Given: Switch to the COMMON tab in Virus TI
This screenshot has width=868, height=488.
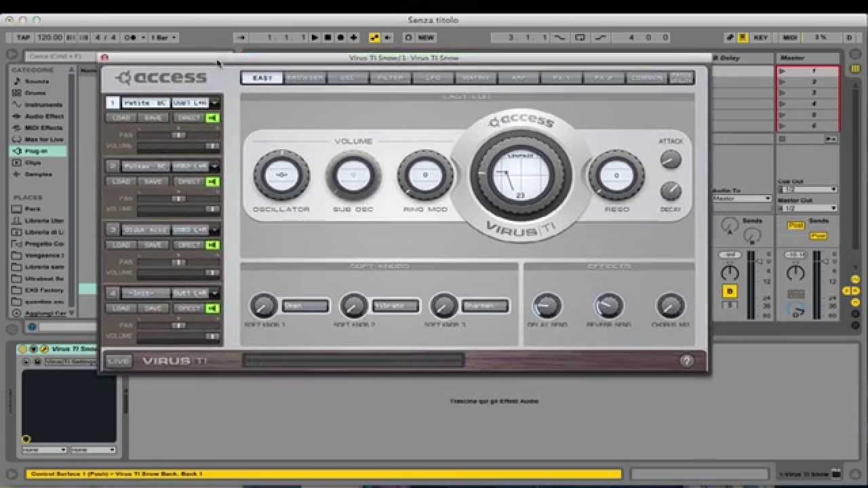Looking at the screenshot, I should [647, 78].
